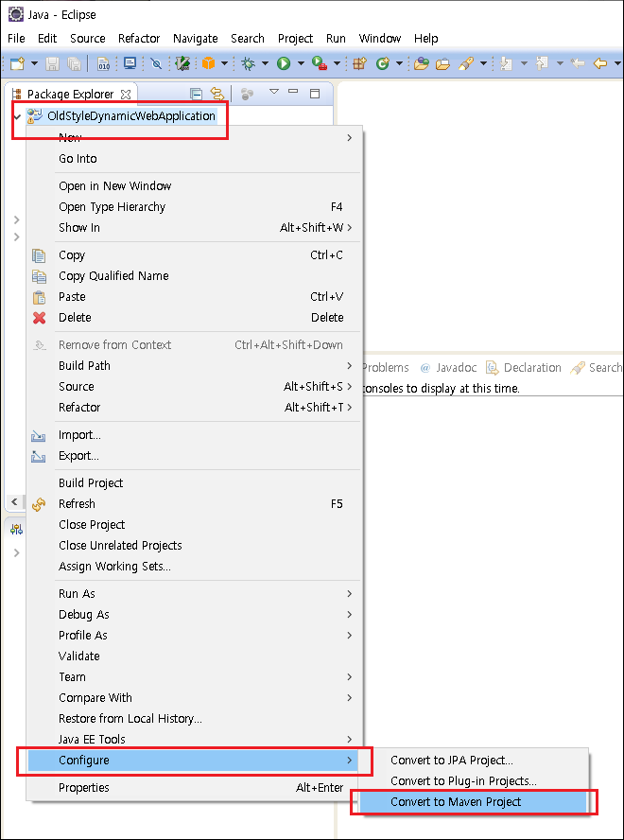
Task: Open the File menu
Action: (x=16, y=38)
